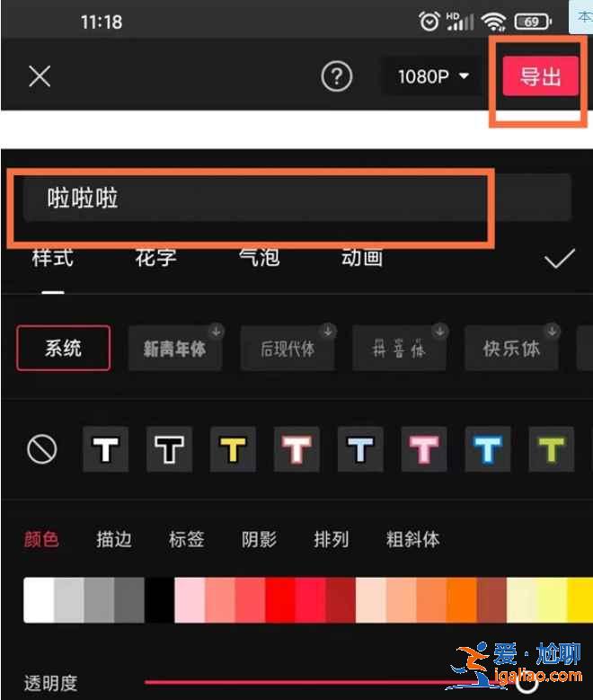Pick the white color swatch

pos(39,600)
